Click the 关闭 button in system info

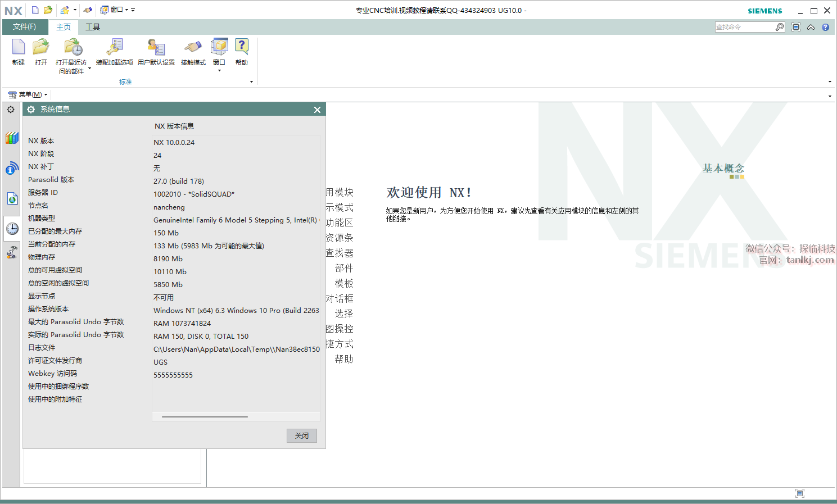(302, 435)
